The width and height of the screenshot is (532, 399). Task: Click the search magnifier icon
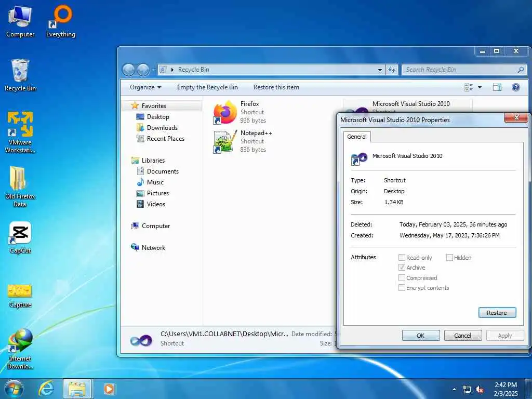(521, 70)
